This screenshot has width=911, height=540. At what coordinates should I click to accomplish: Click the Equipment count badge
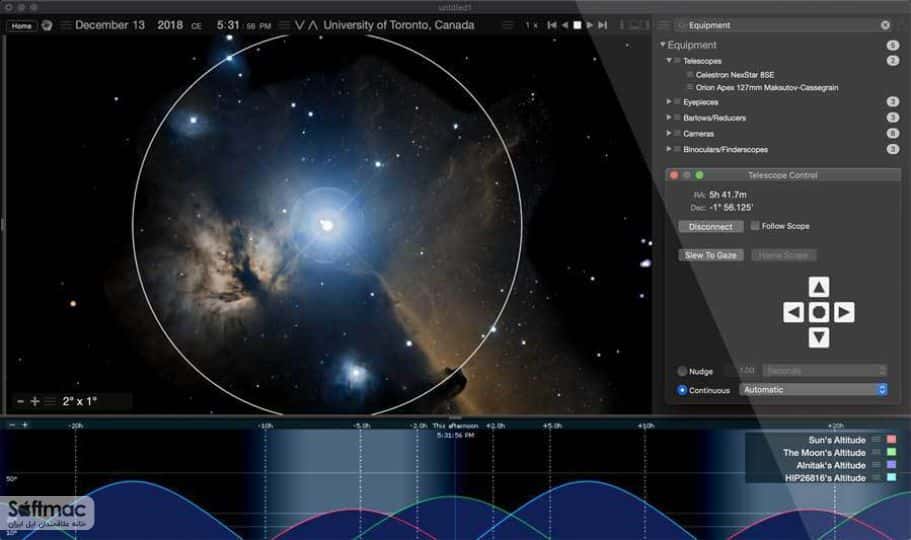pos(893,45)
